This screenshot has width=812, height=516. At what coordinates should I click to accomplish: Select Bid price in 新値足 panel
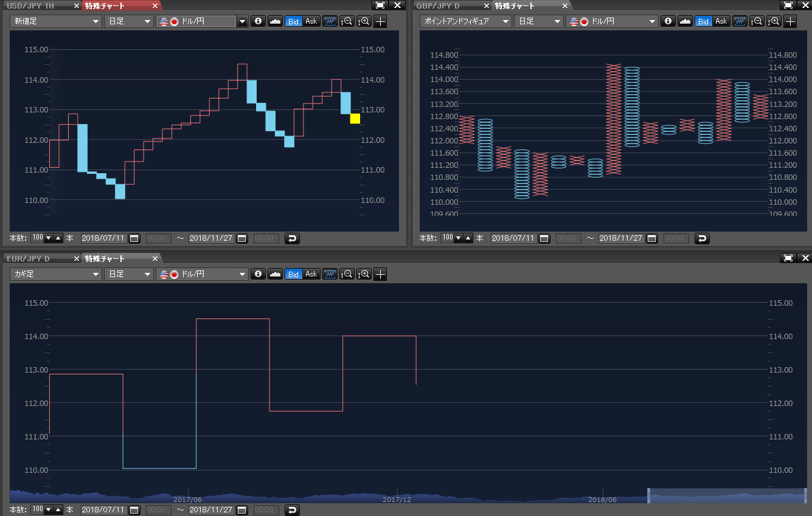[x=294, y=21]
